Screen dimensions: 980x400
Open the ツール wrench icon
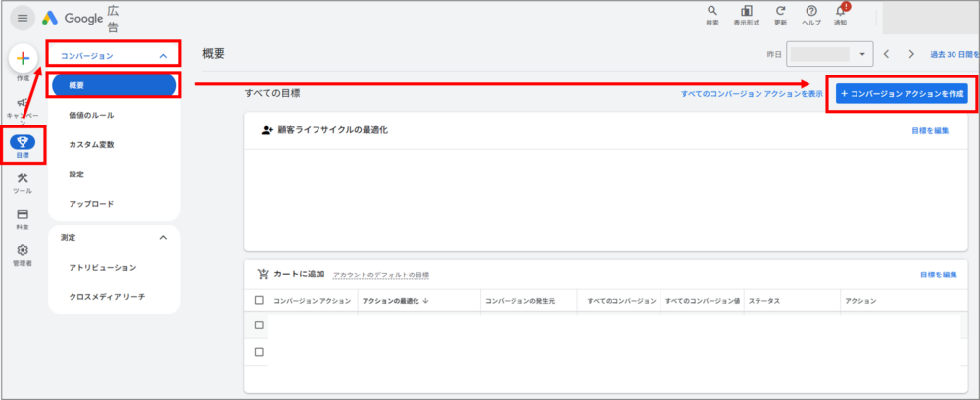click(x=23, y=178)
